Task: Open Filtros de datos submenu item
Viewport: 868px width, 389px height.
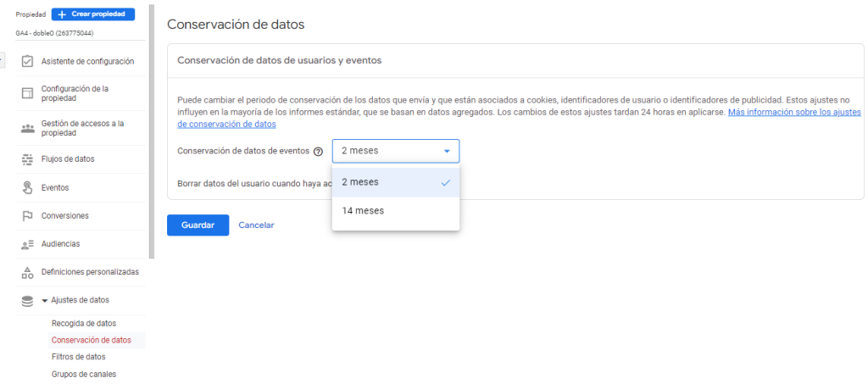Action: point(78,357)
